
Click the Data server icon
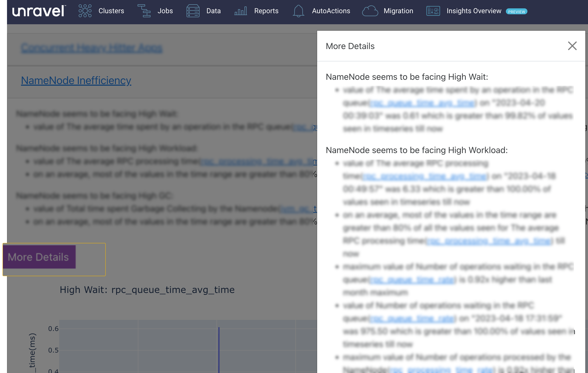coord(193,11)
